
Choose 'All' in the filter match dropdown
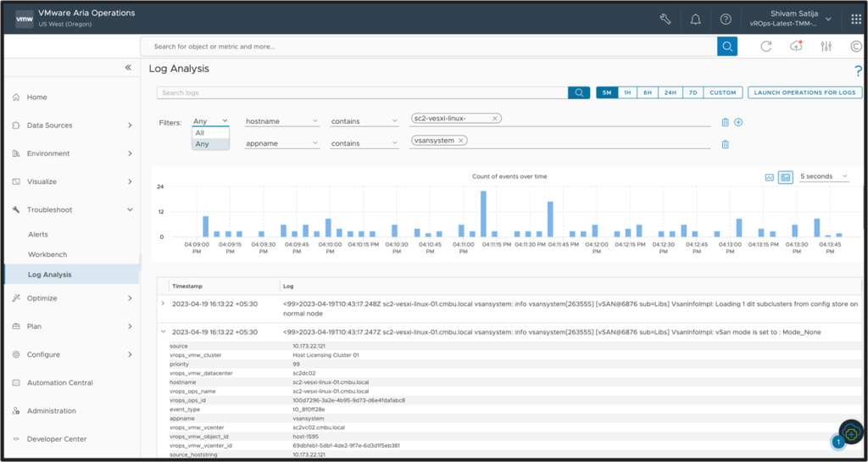(x=200, y=133)
